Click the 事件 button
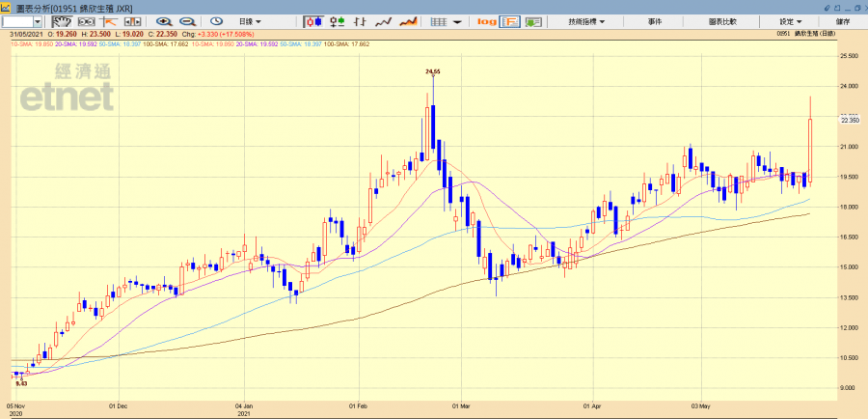 (655, 21)
